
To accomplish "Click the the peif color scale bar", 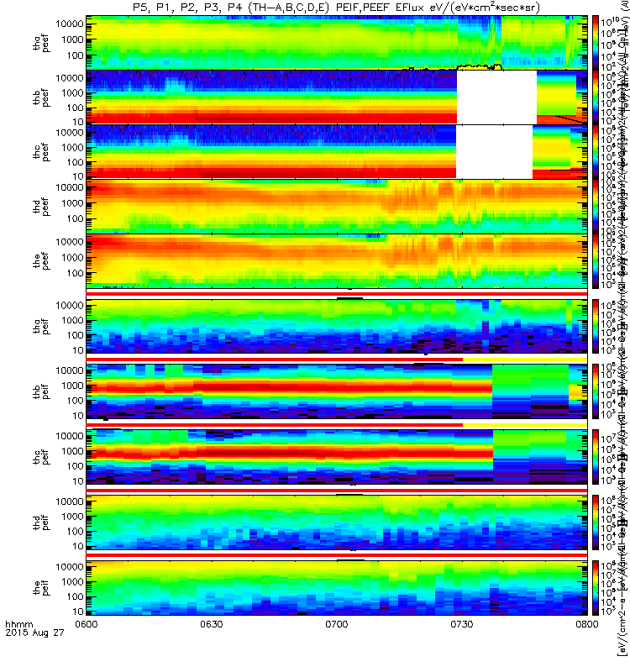I will pos(596,587).
